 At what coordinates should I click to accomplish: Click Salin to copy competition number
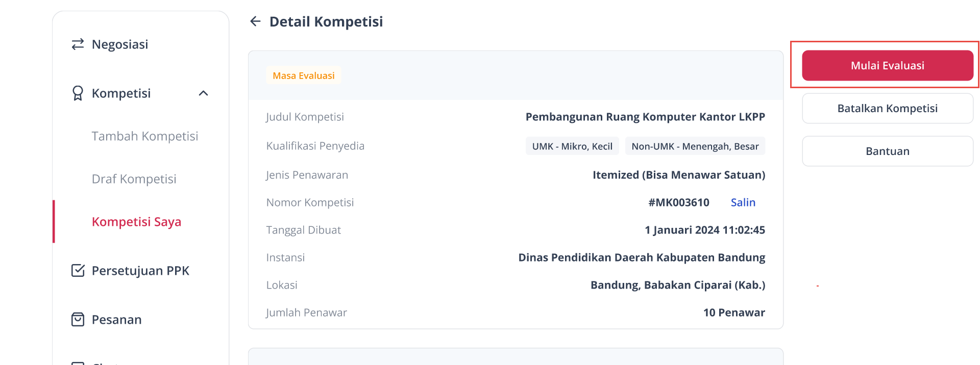[743, 202]
